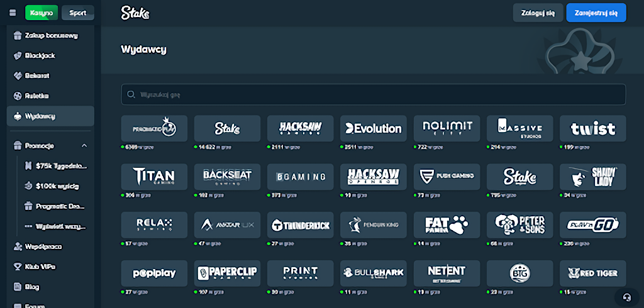Open the Bakarat sidebar entry
Screen dimensions: 644x308
38,75
